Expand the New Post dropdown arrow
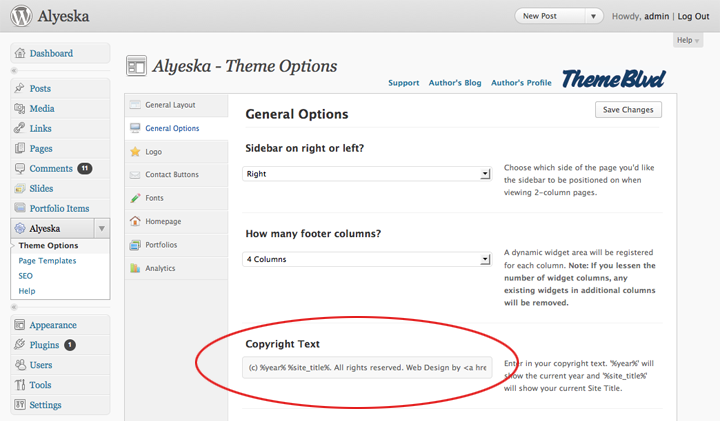This screenshot has width=720, height=421. (593, 16)
